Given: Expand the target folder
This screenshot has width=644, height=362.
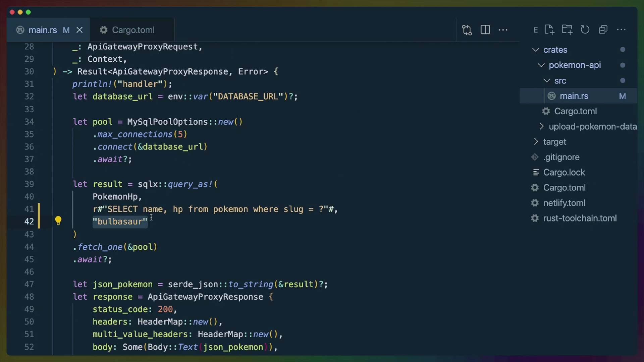Looking at the screenshot, I should tap(536, 142).
